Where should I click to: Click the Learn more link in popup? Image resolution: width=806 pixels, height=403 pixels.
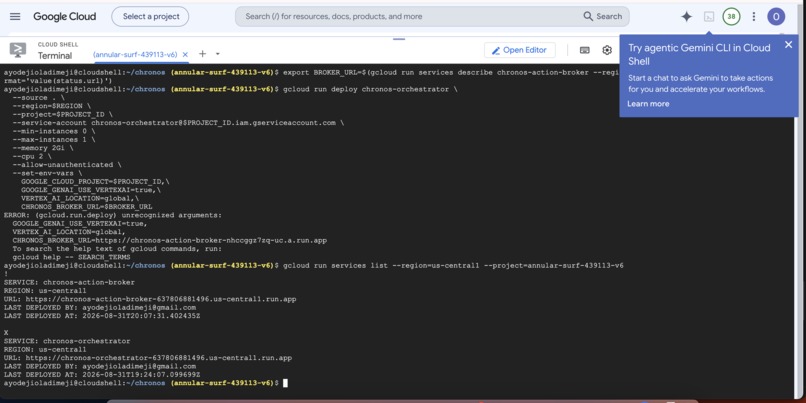coord(648,104)
